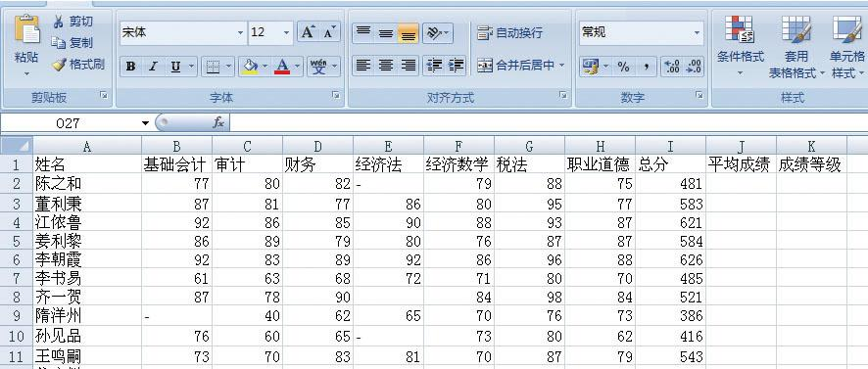This screenshot has height=369, width=868.
Task: Decrease indent
Action: pos(434,66)
